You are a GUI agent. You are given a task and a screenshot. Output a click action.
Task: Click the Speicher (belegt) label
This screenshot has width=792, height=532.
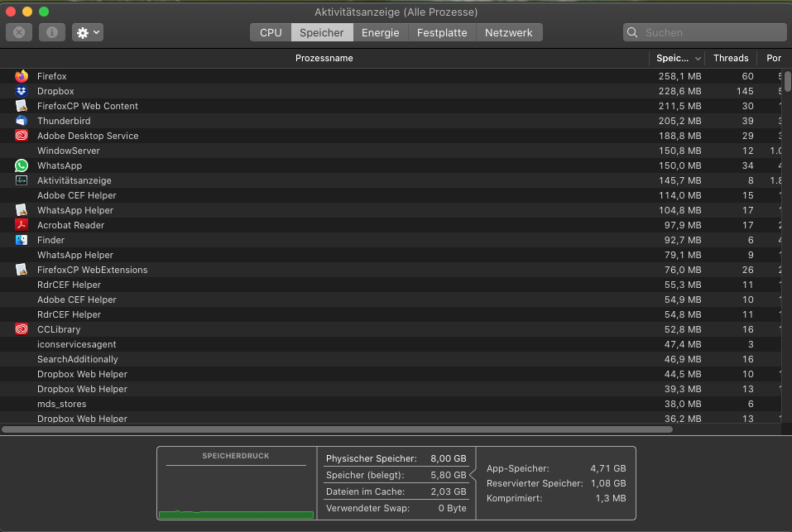pos(365,475)
